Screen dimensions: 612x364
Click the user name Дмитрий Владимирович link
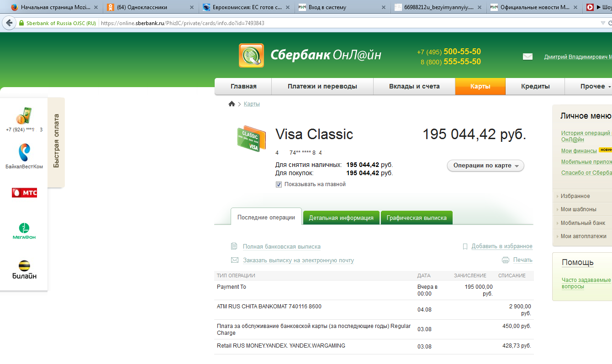tap(578, 57)
